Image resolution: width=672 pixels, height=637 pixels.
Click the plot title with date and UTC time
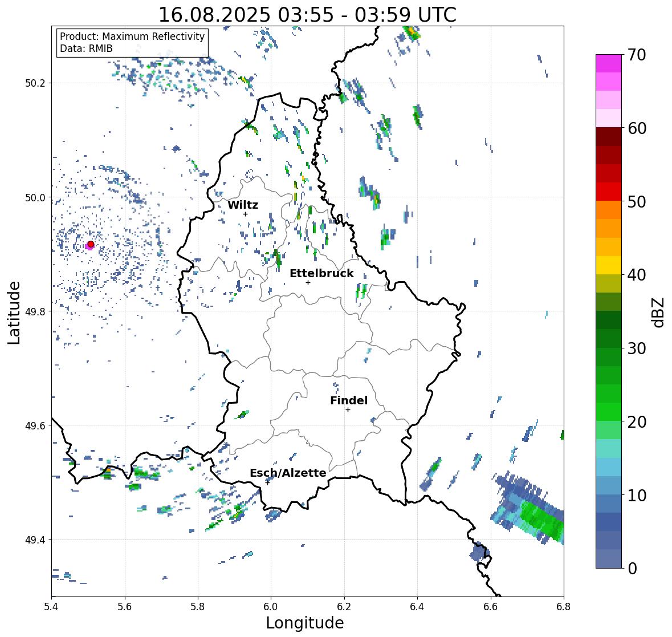(307, 15)
